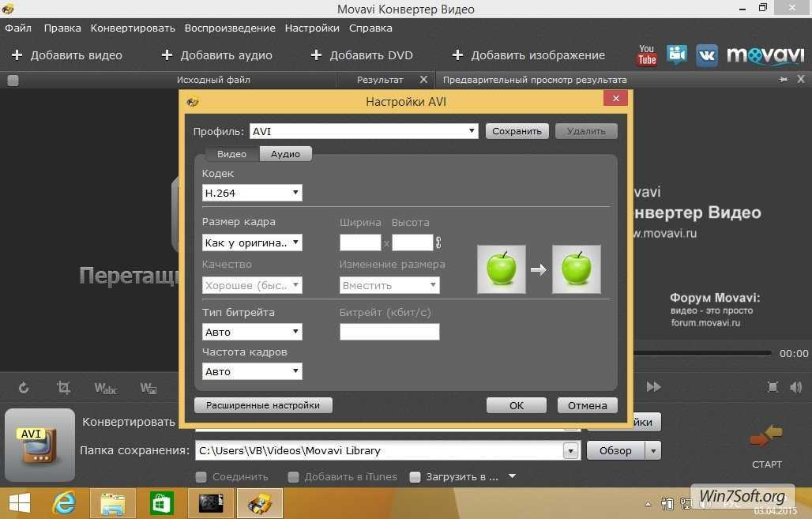This screenshot has width=812, height=519.
Task: Open Internet Explorer from the taskbar
Action: (64, 503)
